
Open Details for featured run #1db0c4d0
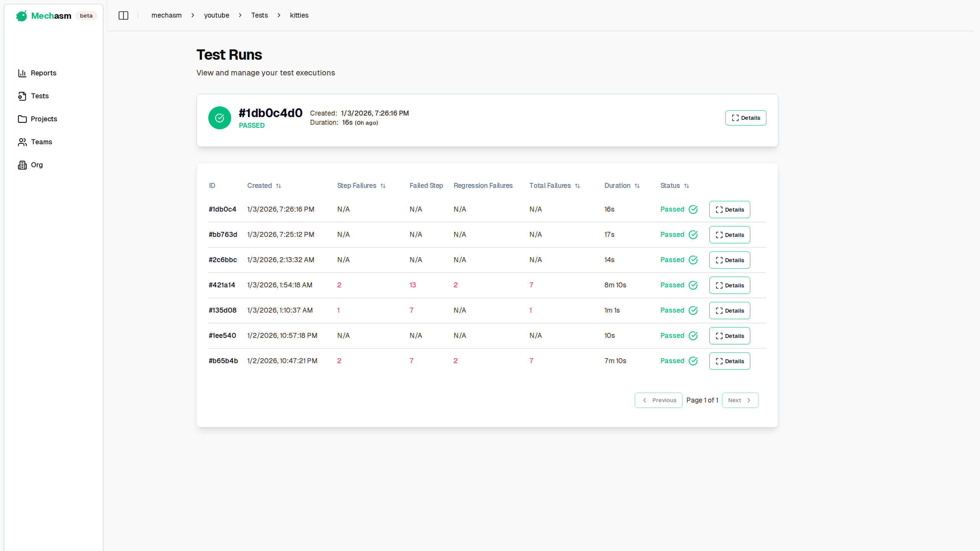click(x=745, y=118)
